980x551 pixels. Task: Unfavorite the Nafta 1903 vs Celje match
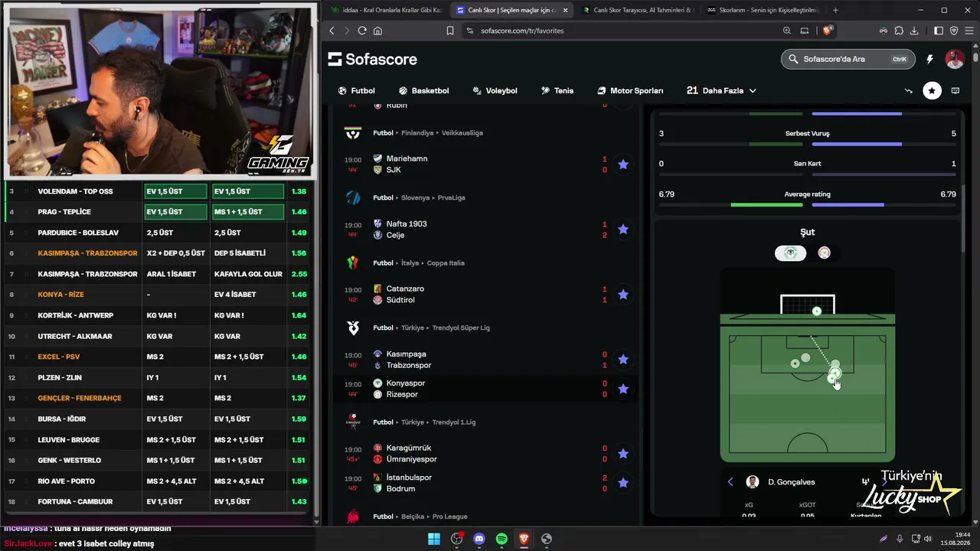point(623,230)
